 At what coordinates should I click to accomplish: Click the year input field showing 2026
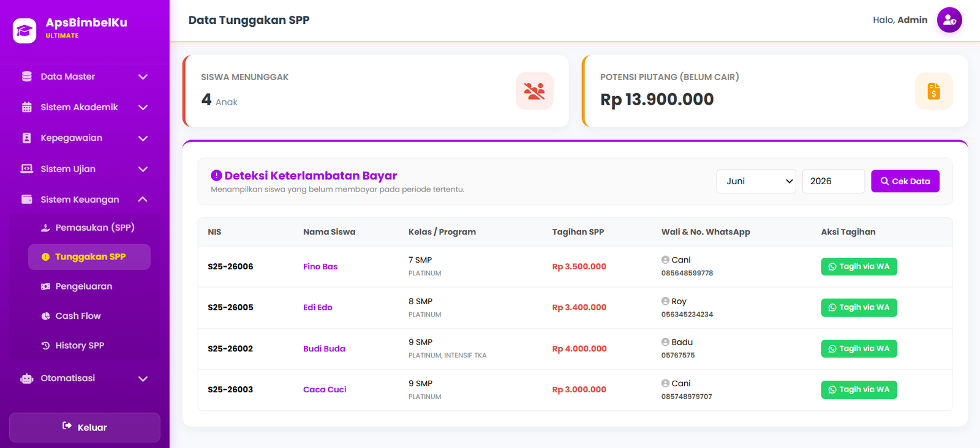[834, 181]
